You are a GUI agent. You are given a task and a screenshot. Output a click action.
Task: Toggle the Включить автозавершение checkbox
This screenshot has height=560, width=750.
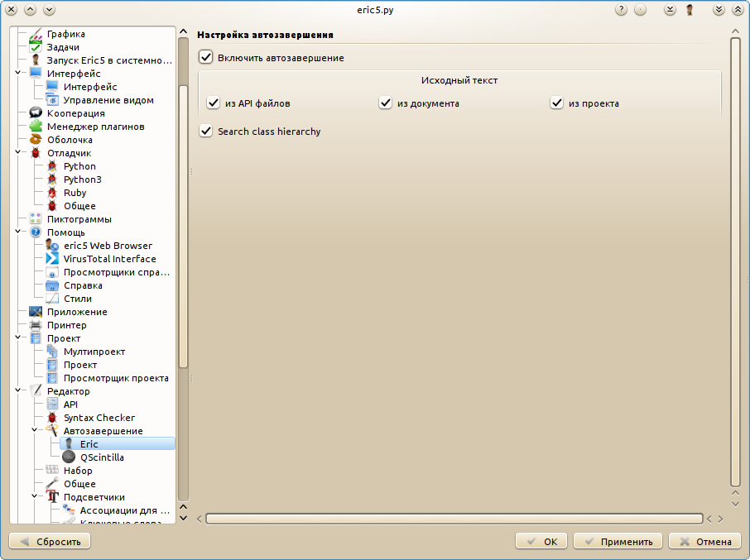(206, 58)
